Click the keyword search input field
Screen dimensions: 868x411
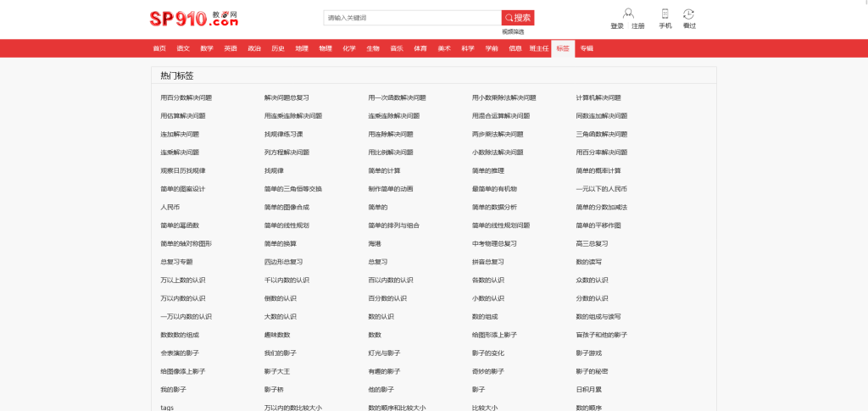coord(412,18)
